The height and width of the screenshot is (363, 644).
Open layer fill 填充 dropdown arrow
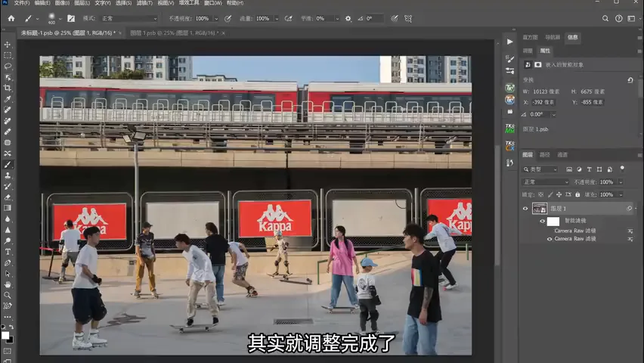(x=621, y=194)
